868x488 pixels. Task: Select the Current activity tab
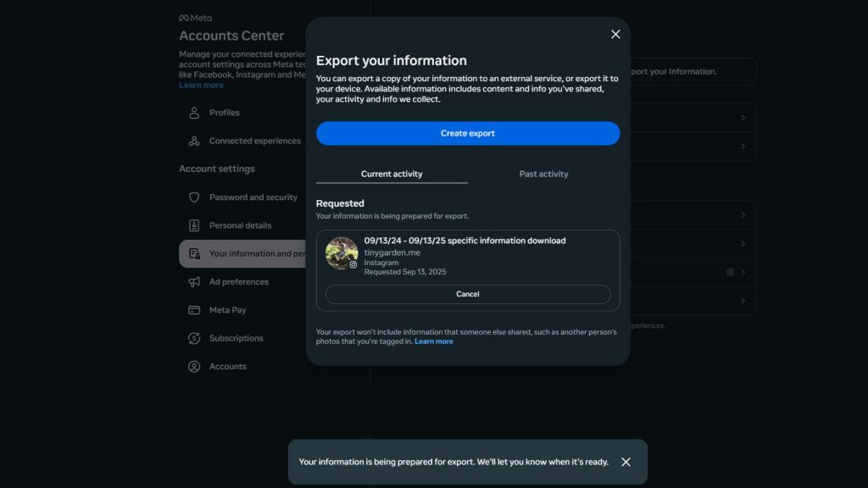(392, 174)
